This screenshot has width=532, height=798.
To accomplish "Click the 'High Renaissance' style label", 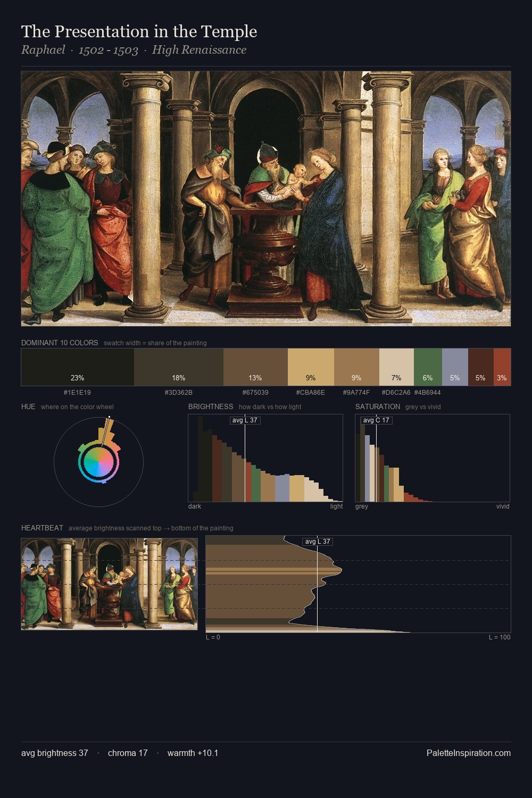I will 199,50.
